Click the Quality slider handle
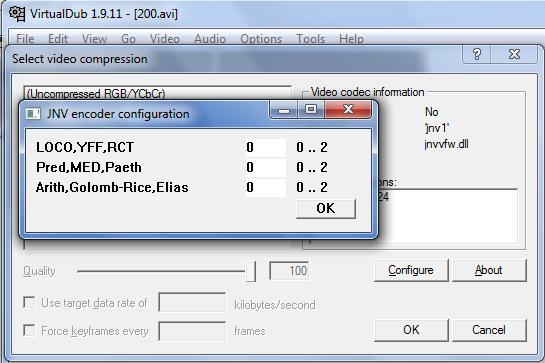This screenshot has height=363, width=545. 251,272
